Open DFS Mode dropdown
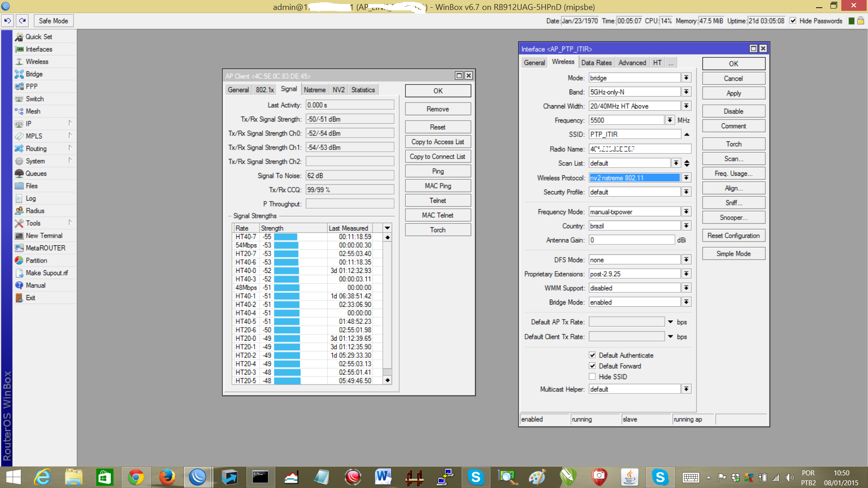This screenshot has width=868, height=488. [x=686, y=259]
